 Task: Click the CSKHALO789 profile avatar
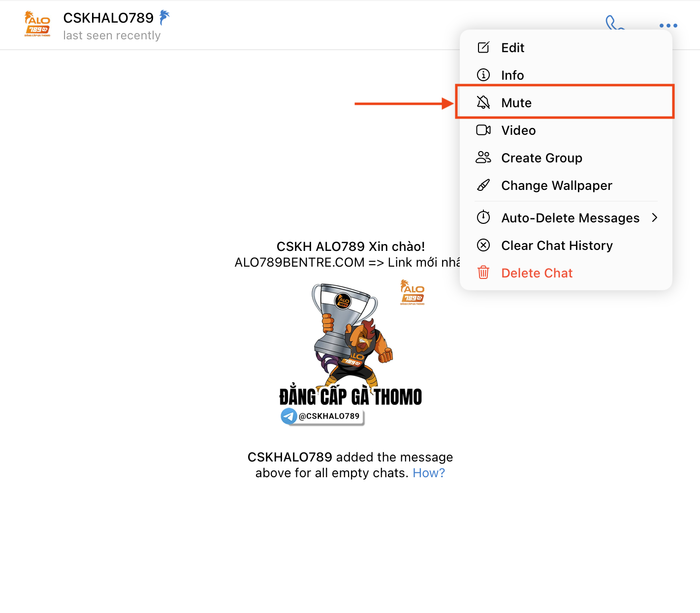pos(37,25)
